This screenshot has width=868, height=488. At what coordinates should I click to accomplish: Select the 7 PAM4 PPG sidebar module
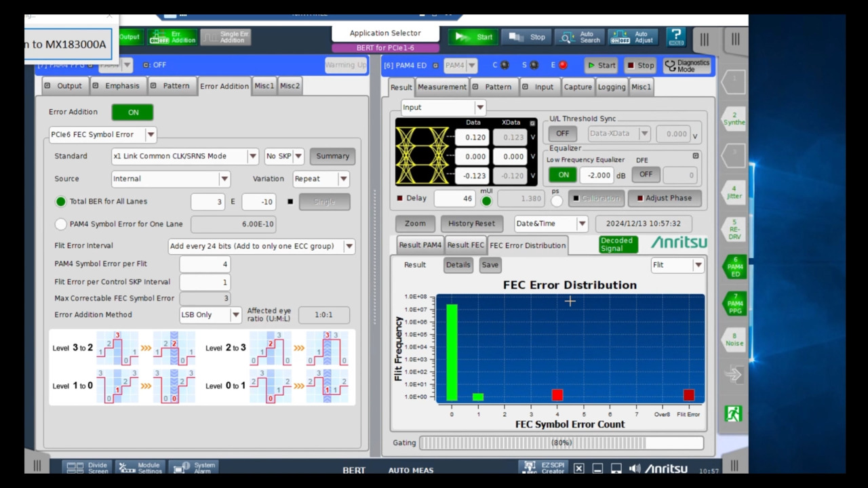tap(734, 303)
